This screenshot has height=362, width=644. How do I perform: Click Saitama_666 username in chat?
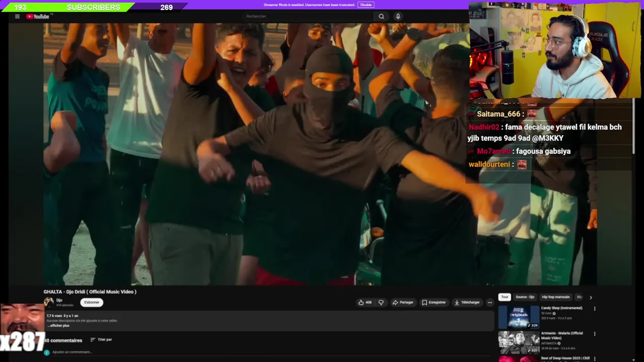click(x=499, y=114)
